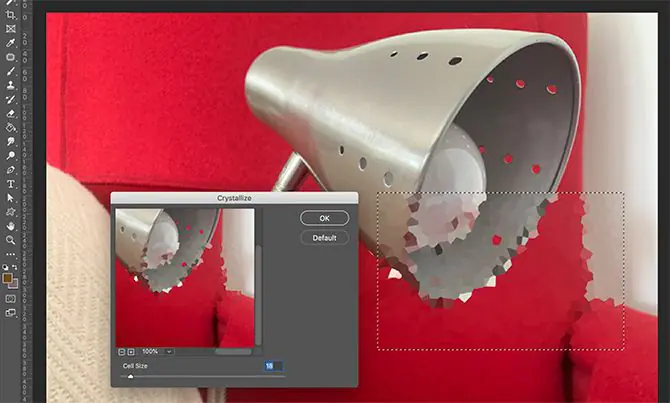Click the Cell Size slider track
Viewport: 670px width, 403px height.
coord(200,376)
